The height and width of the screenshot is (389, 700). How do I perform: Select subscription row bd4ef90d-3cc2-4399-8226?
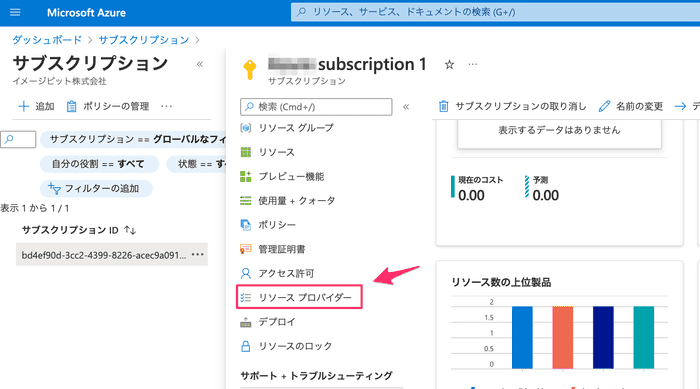point(112,255)
